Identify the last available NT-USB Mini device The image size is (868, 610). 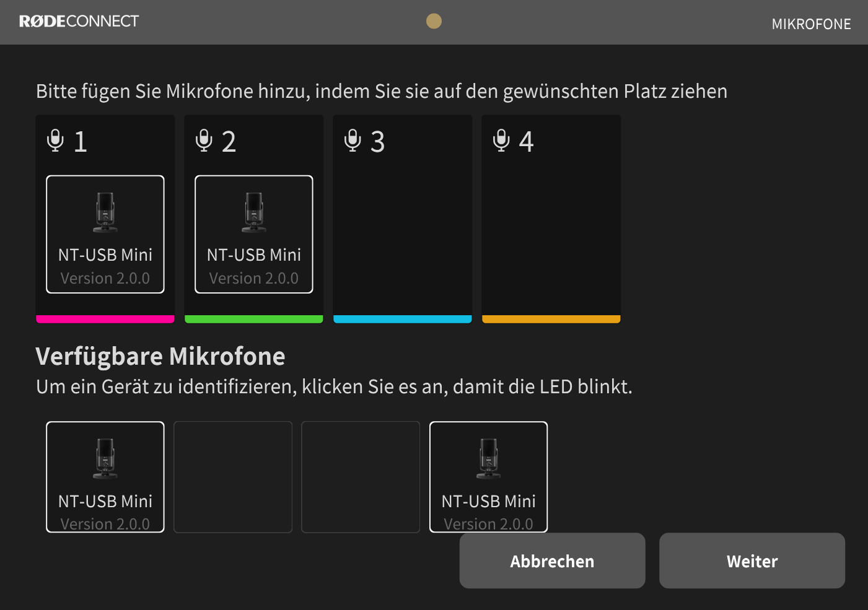[x=488, y=477]
